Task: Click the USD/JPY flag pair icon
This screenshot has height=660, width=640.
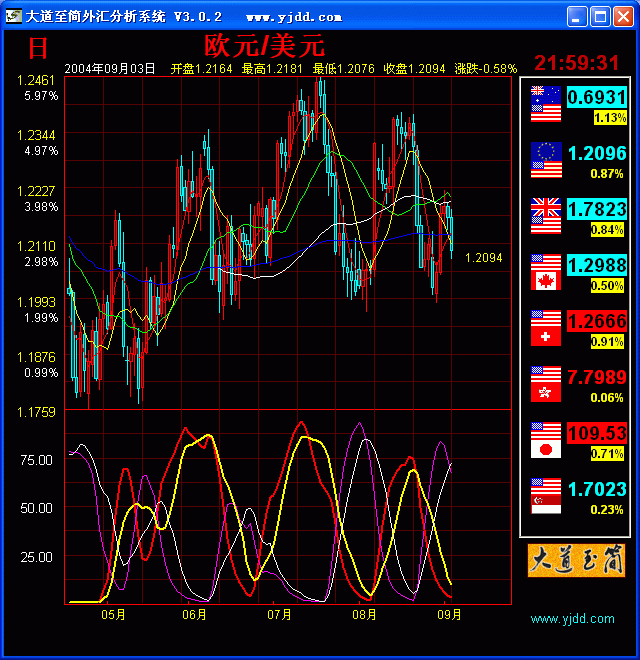Action: [546, 440]
